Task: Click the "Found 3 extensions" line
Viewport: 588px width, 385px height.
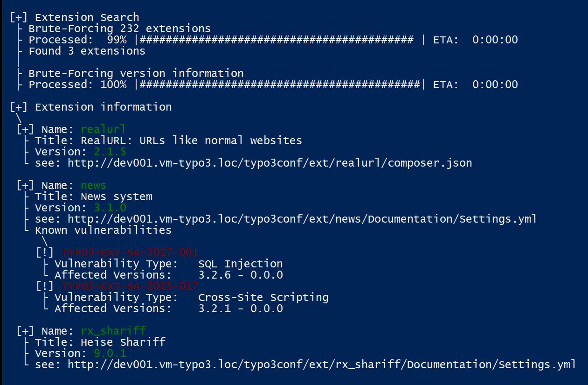Action: click(87, 51)
